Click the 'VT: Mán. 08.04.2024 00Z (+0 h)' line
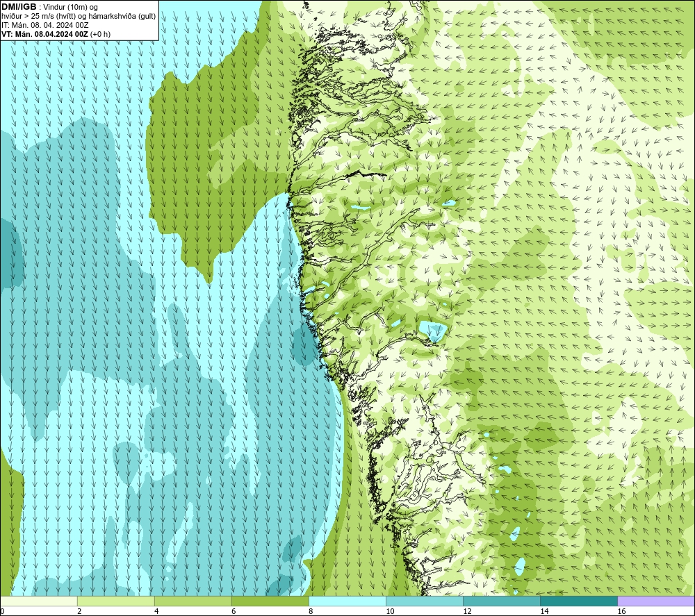This screenshot has width=695, height=616. (56, 34)
